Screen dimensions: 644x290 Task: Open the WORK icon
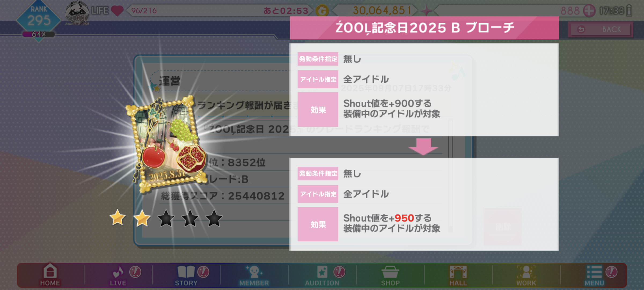pos(526,275)
